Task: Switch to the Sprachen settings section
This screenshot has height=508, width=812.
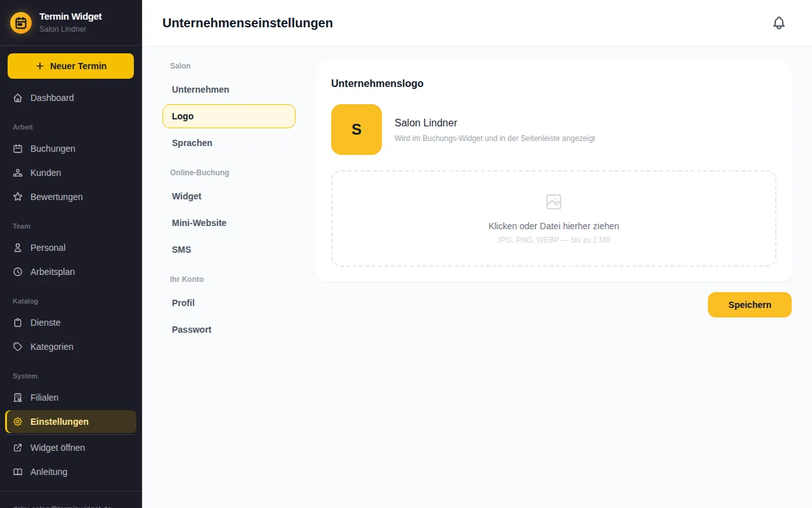Action: (x=229, y=143)
